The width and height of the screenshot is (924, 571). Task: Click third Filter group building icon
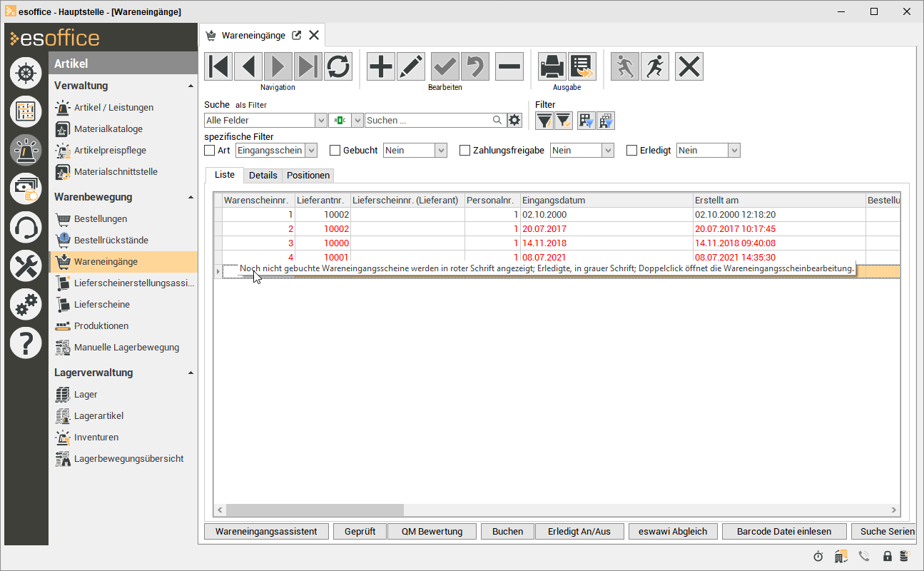coord(586,121)
